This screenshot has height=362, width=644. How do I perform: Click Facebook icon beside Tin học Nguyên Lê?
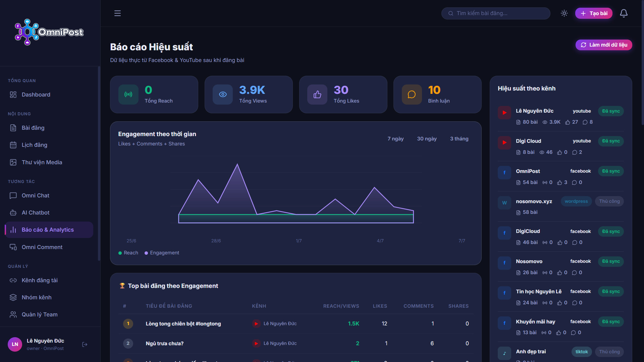504,293
